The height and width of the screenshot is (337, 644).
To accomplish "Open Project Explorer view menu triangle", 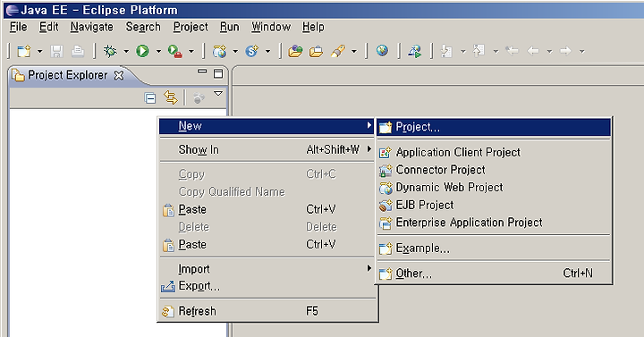I will 218,94.
